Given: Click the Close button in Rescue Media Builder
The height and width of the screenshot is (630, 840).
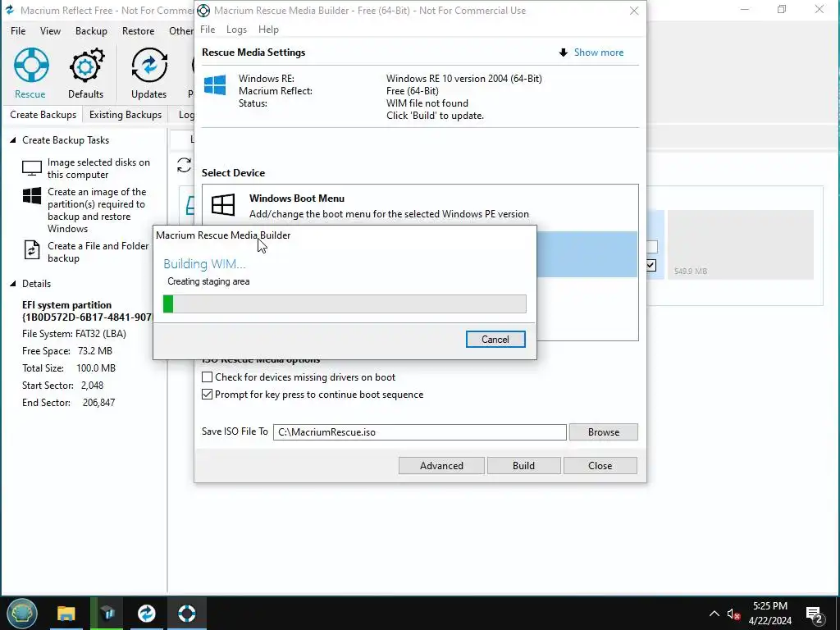Looking at the screenshot, I should 600,466.
